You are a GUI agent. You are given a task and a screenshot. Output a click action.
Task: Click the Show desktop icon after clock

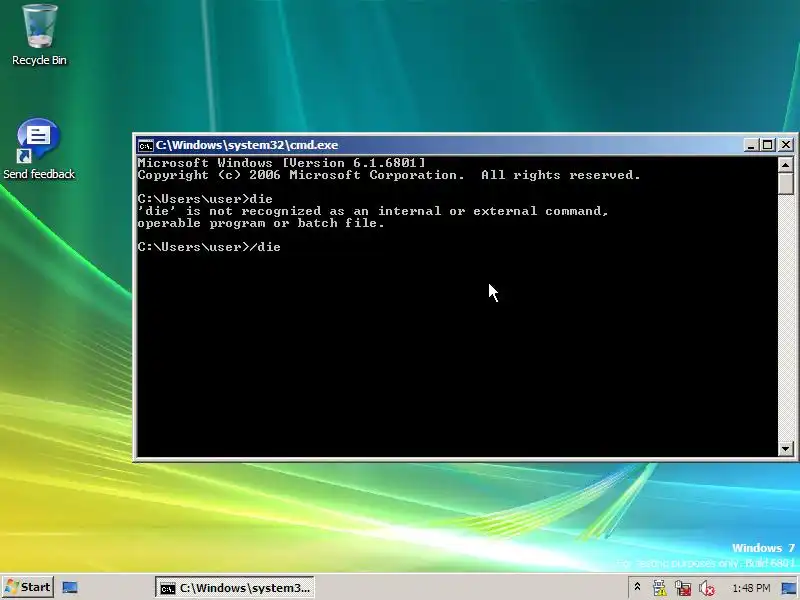(x=789, y=588)
